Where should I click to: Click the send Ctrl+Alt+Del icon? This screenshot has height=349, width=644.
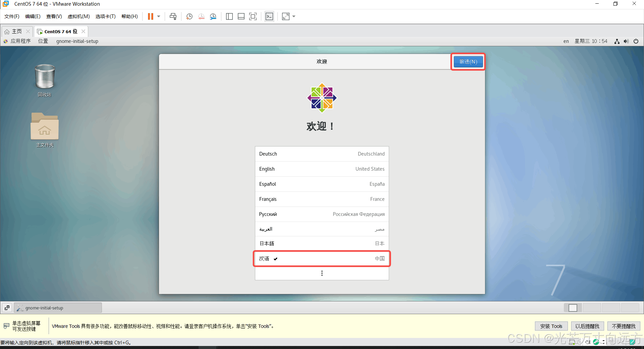(173, 16)
